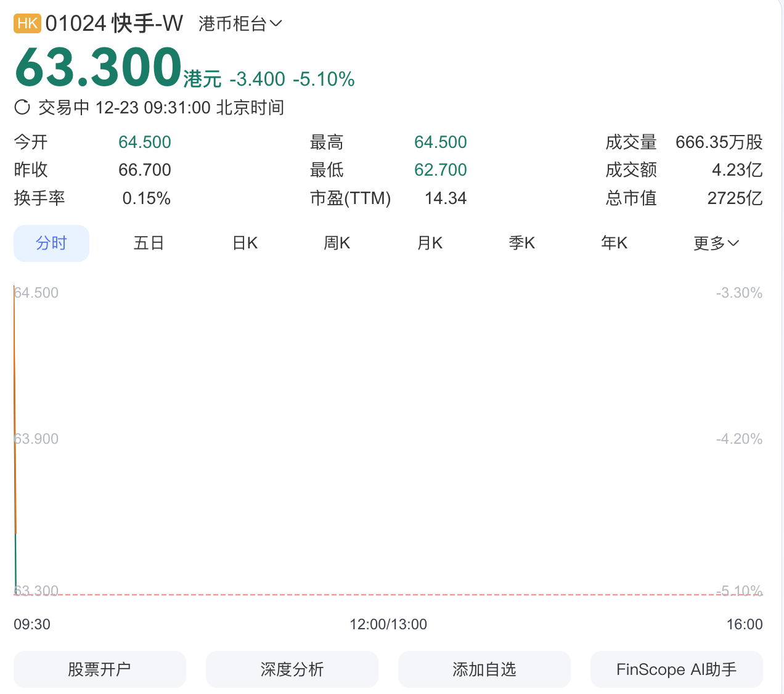Expand the 更多 chart period menu

point(716,243)
